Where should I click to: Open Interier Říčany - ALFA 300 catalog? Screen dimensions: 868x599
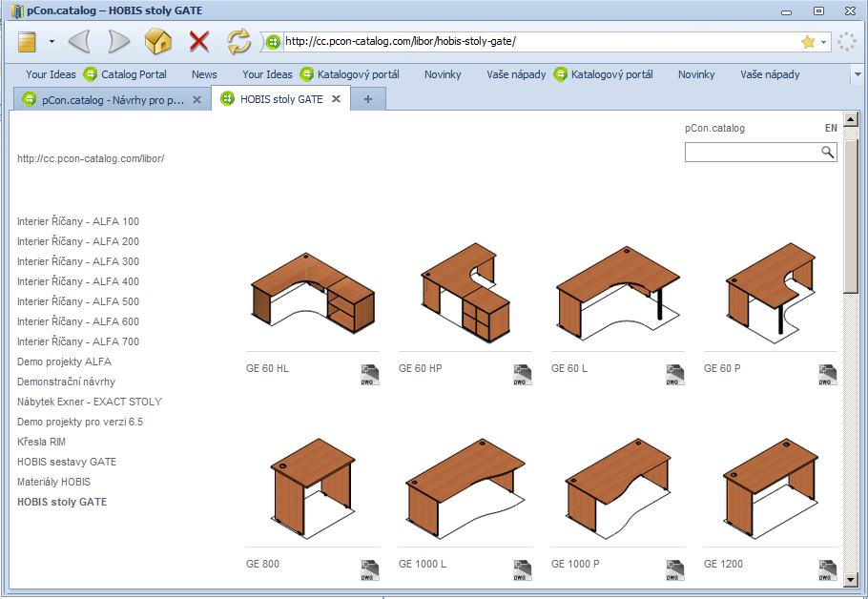click(x=78, y=261)
